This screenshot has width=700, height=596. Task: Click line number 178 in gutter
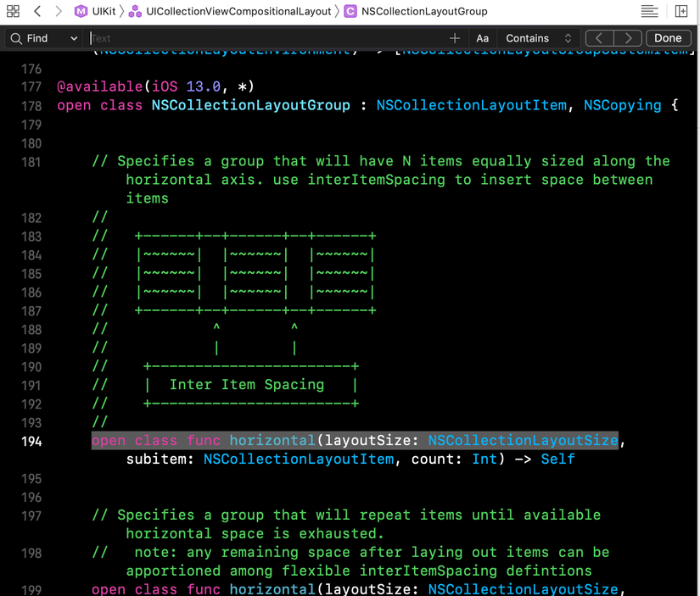(31, 106)
